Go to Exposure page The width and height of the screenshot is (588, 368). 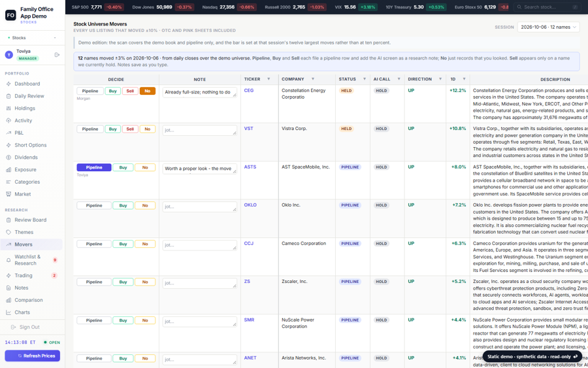point(32,169)
